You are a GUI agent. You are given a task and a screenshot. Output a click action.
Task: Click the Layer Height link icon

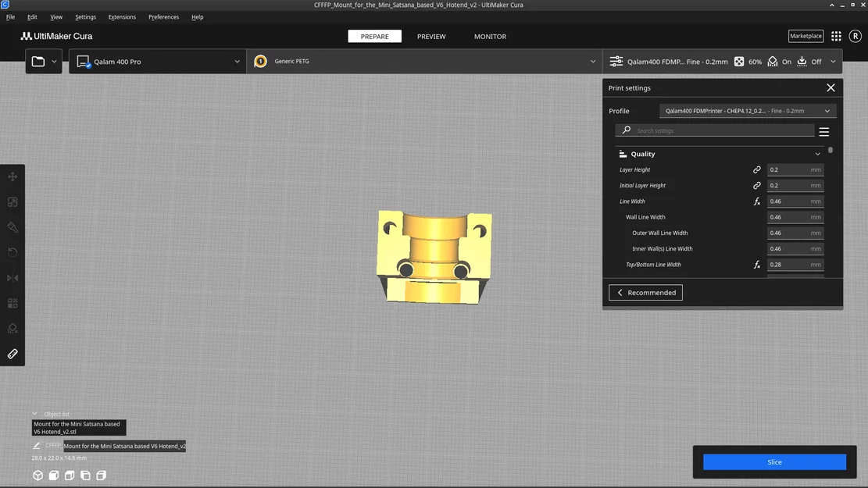tap(757, 170)
